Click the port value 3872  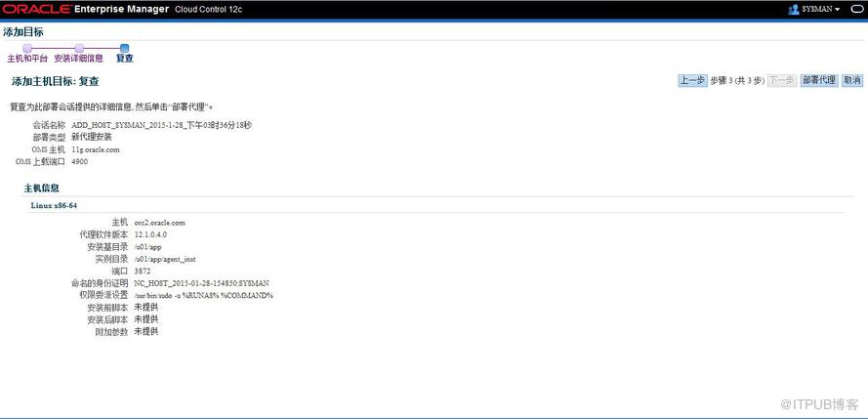click(143, 272)
